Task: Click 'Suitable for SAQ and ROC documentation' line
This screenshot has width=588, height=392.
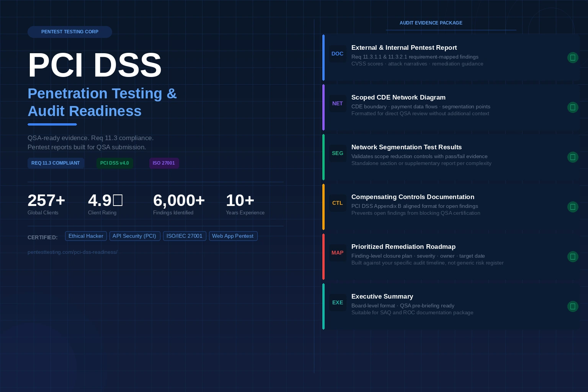Action: 412,312
